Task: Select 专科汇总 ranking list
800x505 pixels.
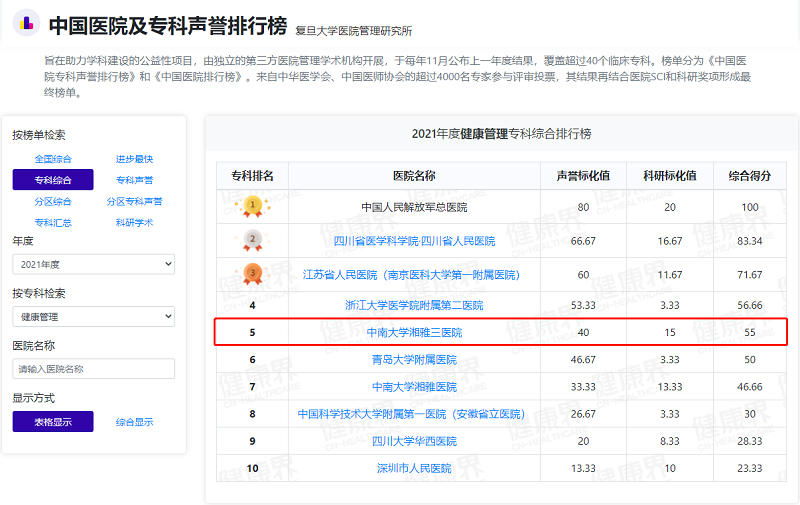Action: pos(53,223)
